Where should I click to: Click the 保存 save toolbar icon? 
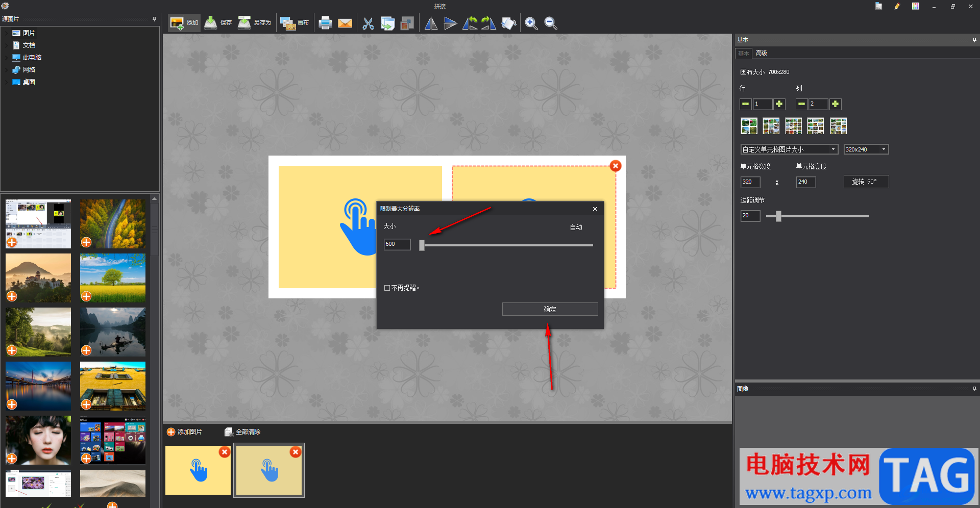point(210,23)
